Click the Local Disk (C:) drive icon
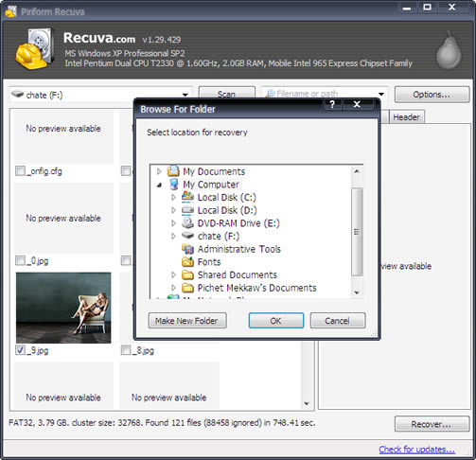This screenshot has width=476, height=460. [x=187, y=197]
